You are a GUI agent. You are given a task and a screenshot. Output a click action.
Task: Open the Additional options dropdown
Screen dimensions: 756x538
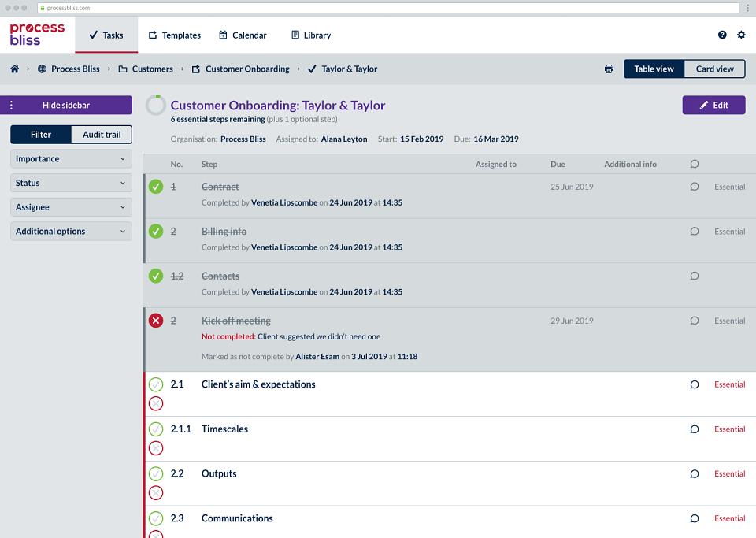click(x=71, y=231)
